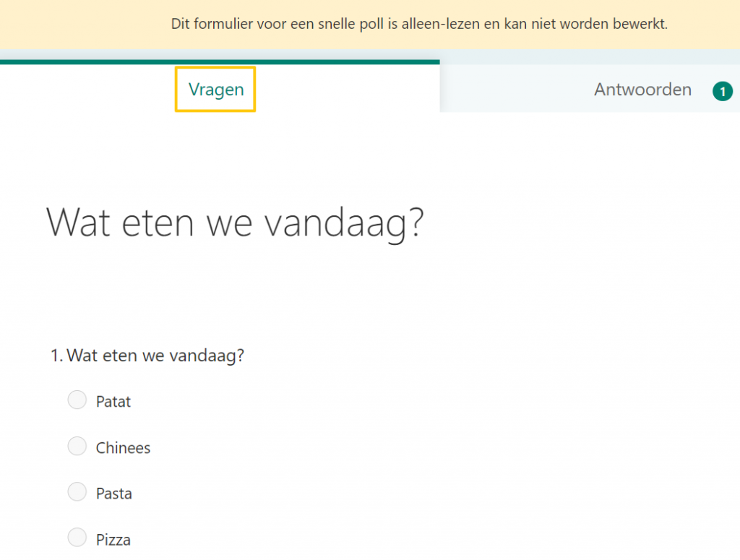740x560 pixels.
Task: Click the question number '1.'
Action: [x=57, y=356]
